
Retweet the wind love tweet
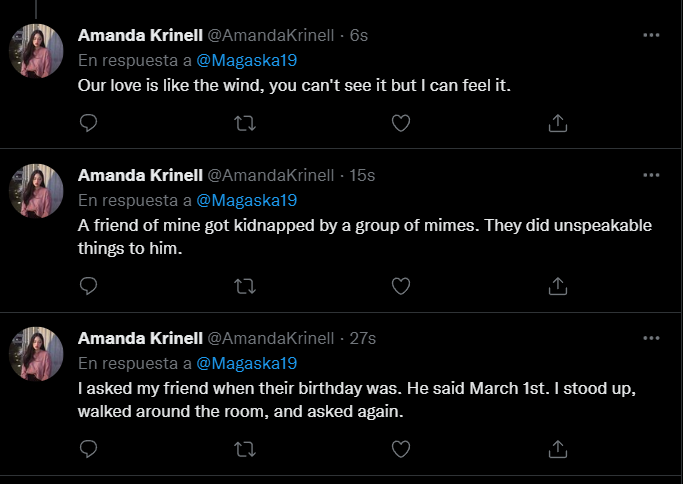point(244,122)
